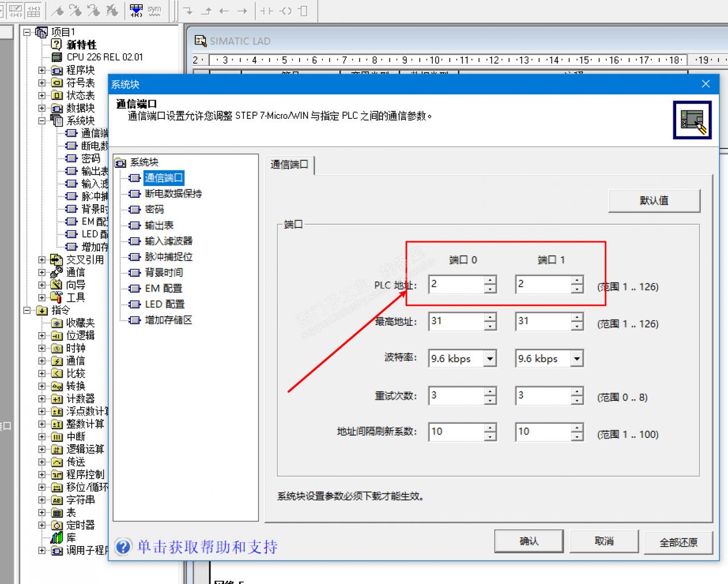Screen dimensions: 728x584
Task: Select 增加存储区 in the dialog tree
Action: tap(168, 320)
